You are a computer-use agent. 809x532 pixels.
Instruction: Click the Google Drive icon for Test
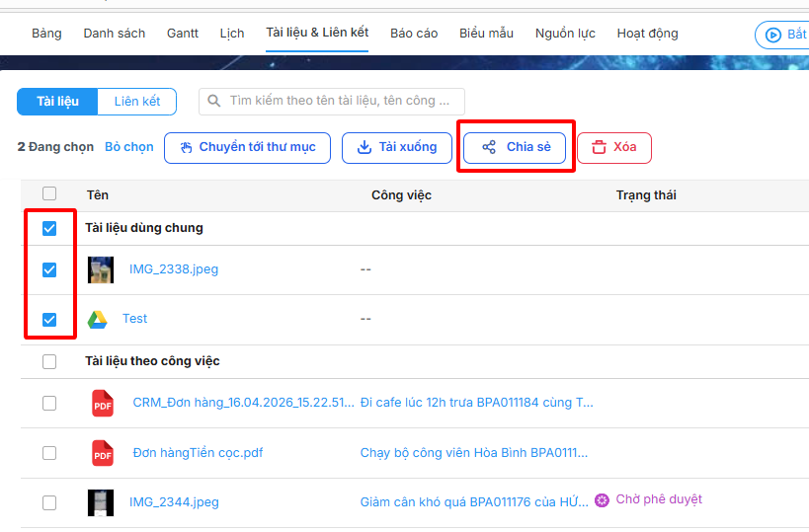click(x=98, y=320)
